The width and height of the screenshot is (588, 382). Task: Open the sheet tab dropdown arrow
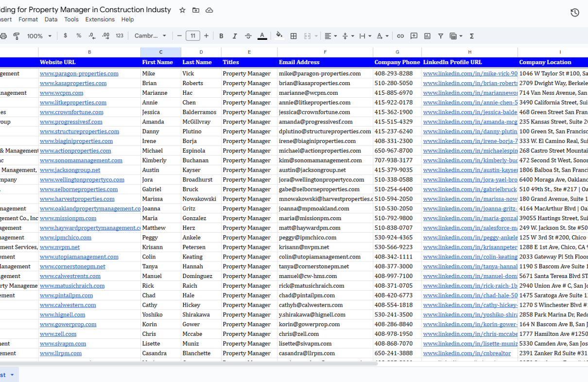tap(12, 375)
